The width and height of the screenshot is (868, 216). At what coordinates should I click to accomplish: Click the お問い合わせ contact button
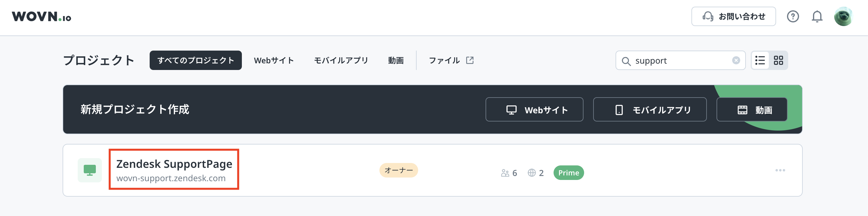pyautogui.click(x=733, y=16)
